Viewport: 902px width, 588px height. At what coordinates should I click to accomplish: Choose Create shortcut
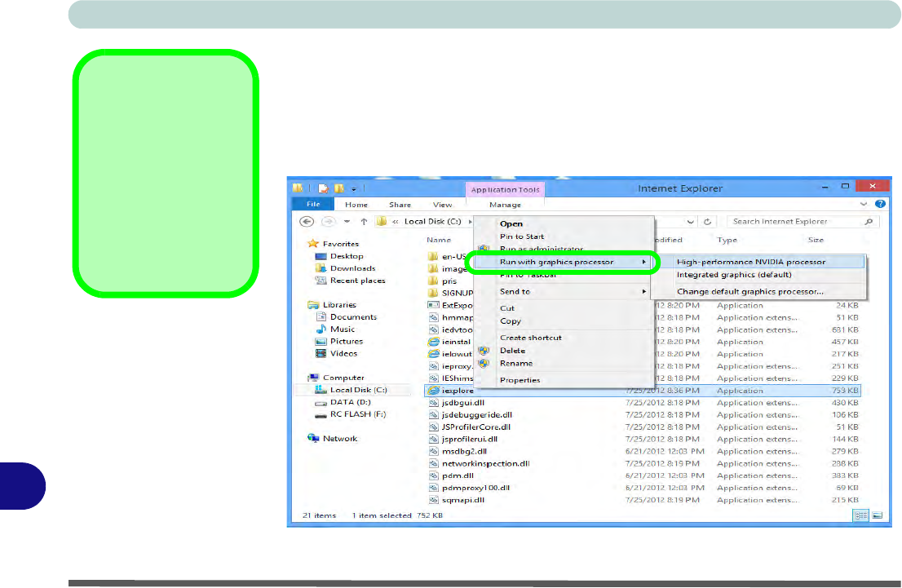pos(530,338)
